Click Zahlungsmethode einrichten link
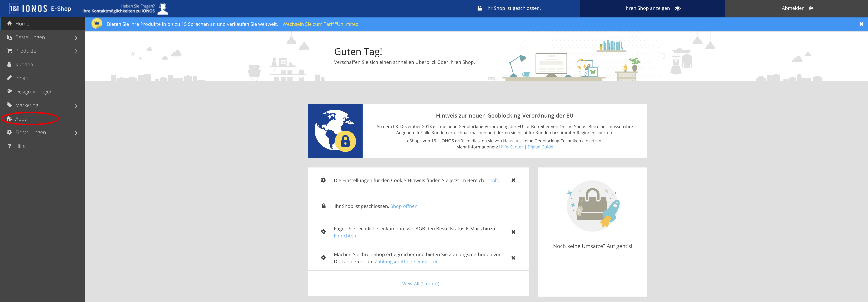Image resolution: width=868 pixels, height=302 pixels. tap(406, 262)
